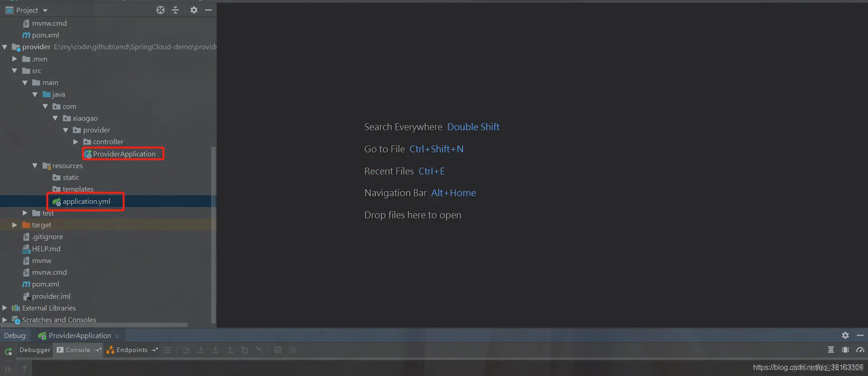
Task: Click the Ctrl+Shift+N Go to File hint
Action: [436, 149]
